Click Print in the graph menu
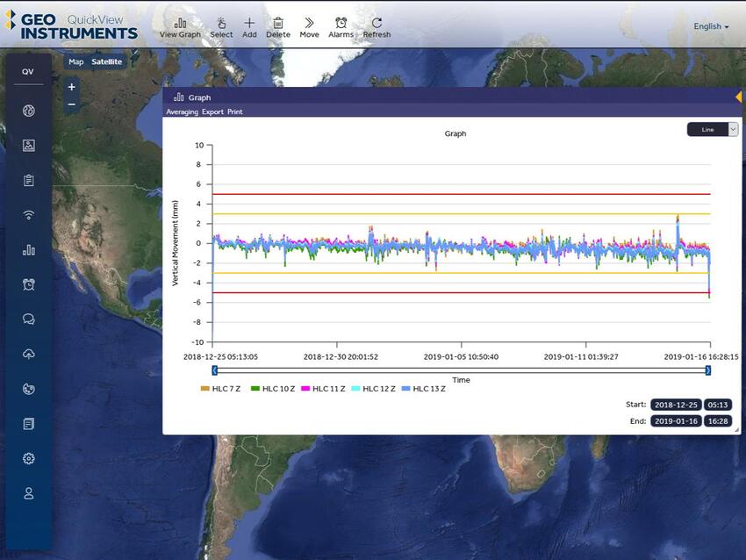 235,112
